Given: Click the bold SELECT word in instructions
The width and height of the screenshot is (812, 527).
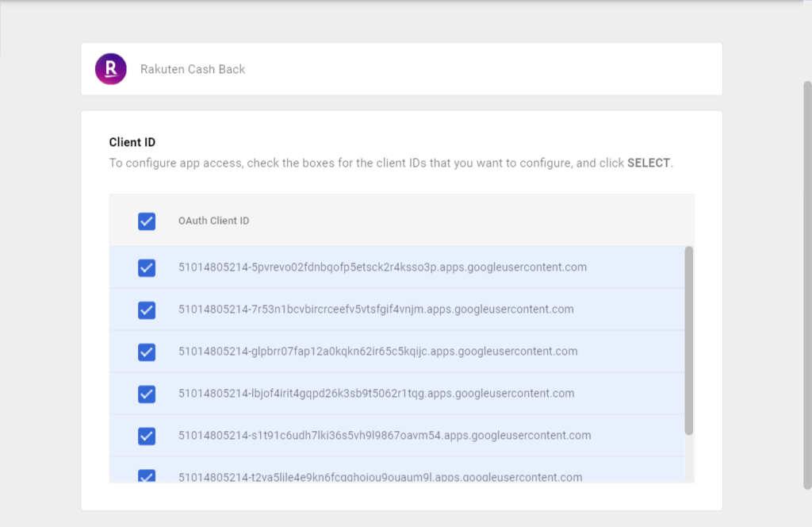Looking at the screenshot, I should (x=649, y=163).
